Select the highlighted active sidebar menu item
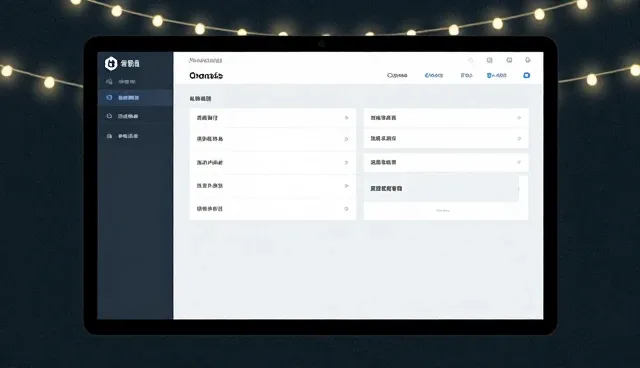 click(135, 98)
